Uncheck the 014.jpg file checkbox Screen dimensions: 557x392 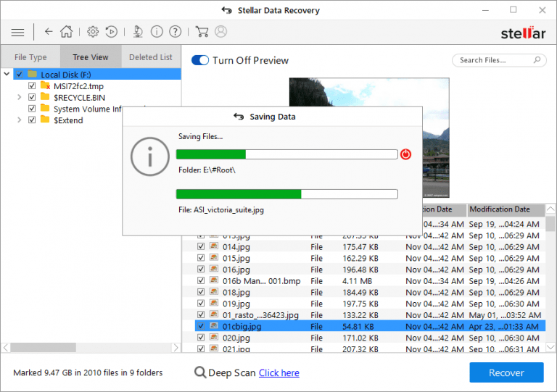(x=201, y=246)
